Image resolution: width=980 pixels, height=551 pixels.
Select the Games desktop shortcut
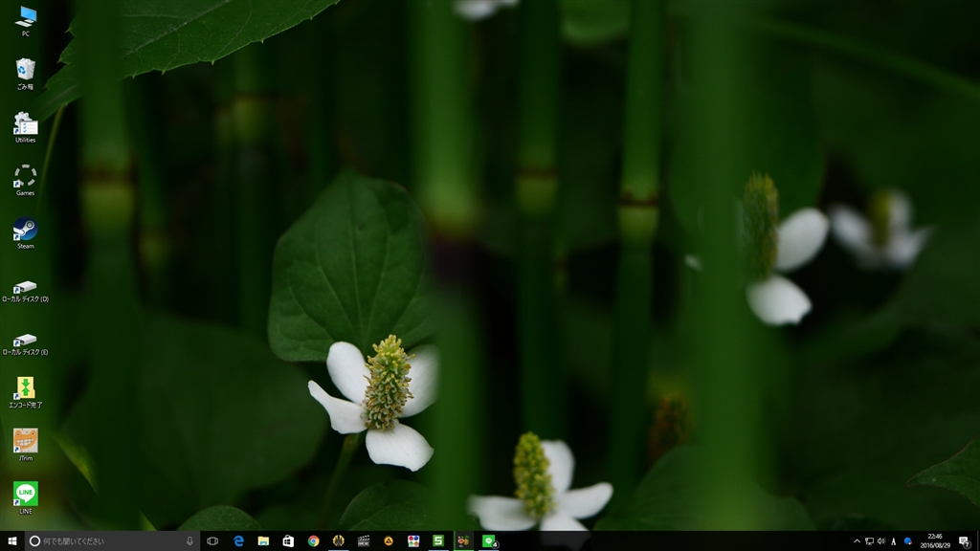(25, 180)
